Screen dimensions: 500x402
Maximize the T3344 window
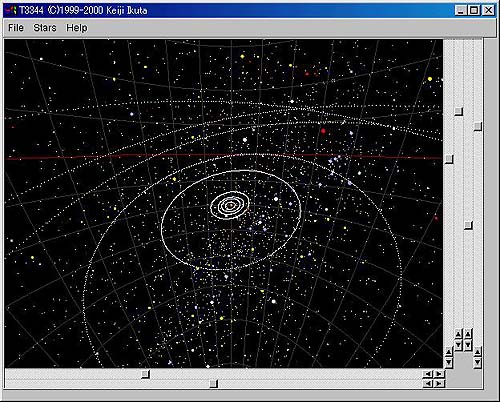tap(473, 10)
